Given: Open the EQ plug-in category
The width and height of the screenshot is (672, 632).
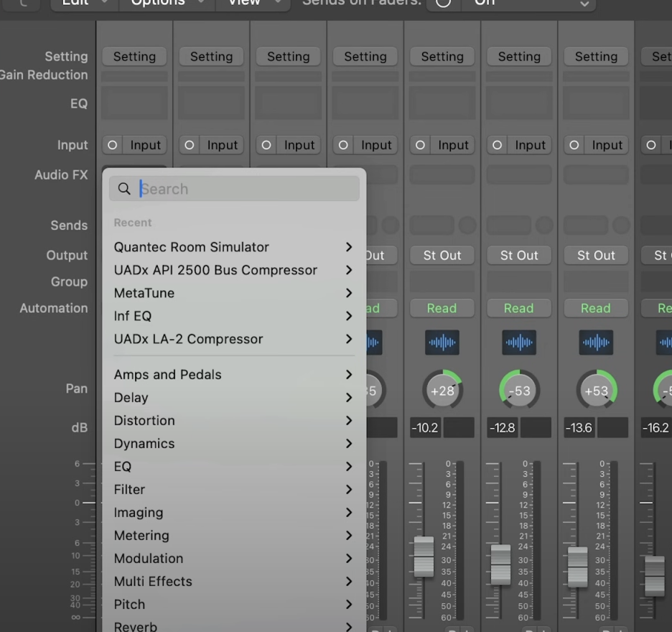Looking at the screenshot, I should pyautogui.click(x=234, y=466).
